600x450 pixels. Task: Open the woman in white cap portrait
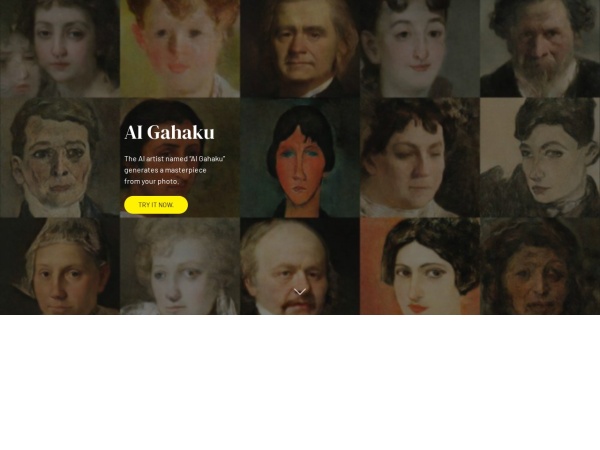click(x=60, y=266)
